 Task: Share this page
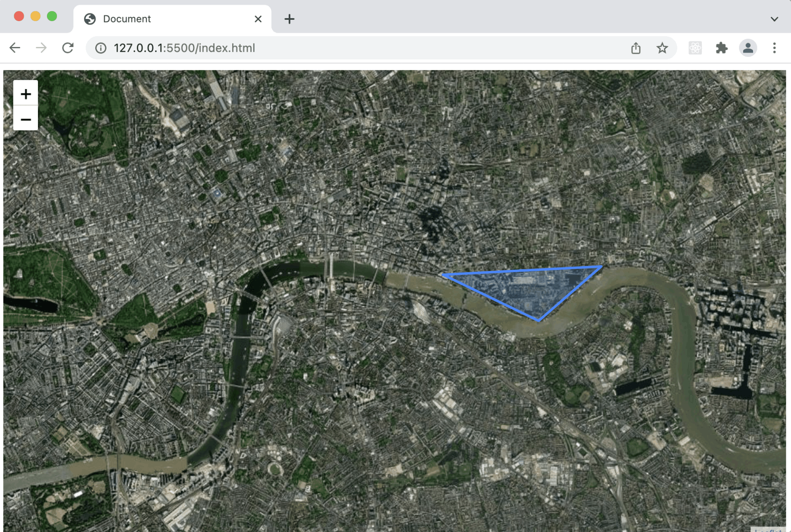click(636, 48)
